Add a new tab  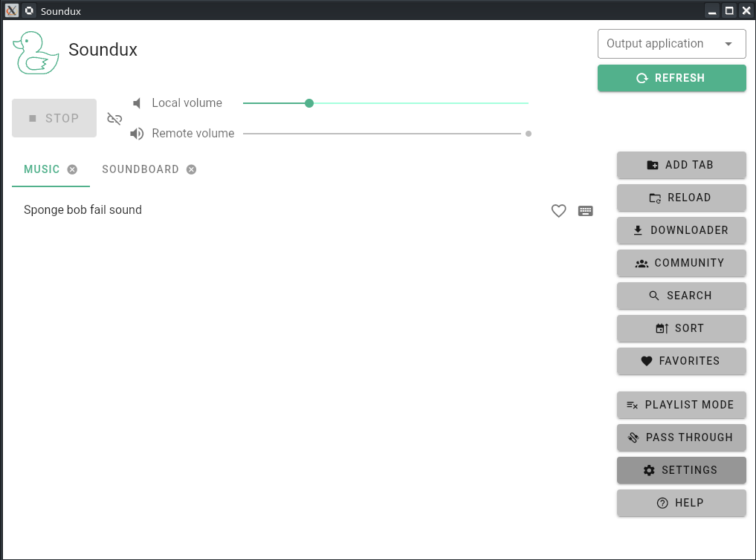pos(681,165)
